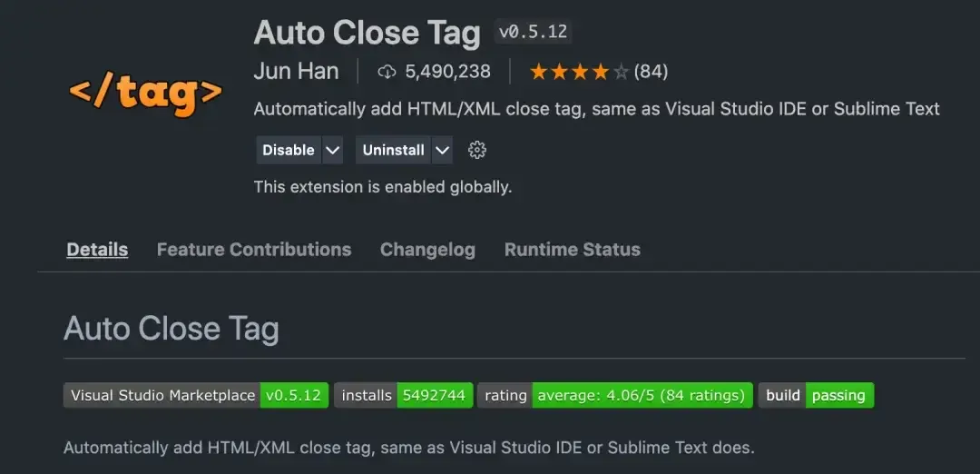980x474 pixels.
Task: Expand the Uninstall dropdown arrow
Action: coord(442,150)
